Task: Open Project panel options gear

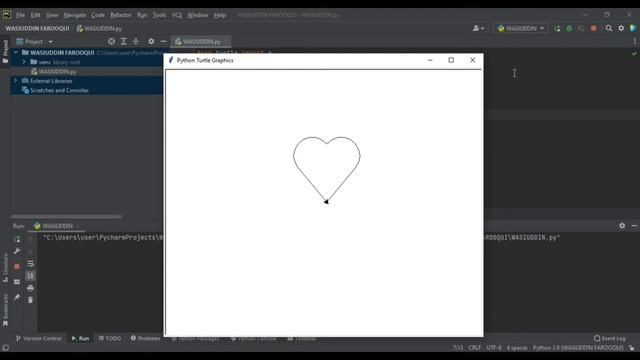Action: 151,41
